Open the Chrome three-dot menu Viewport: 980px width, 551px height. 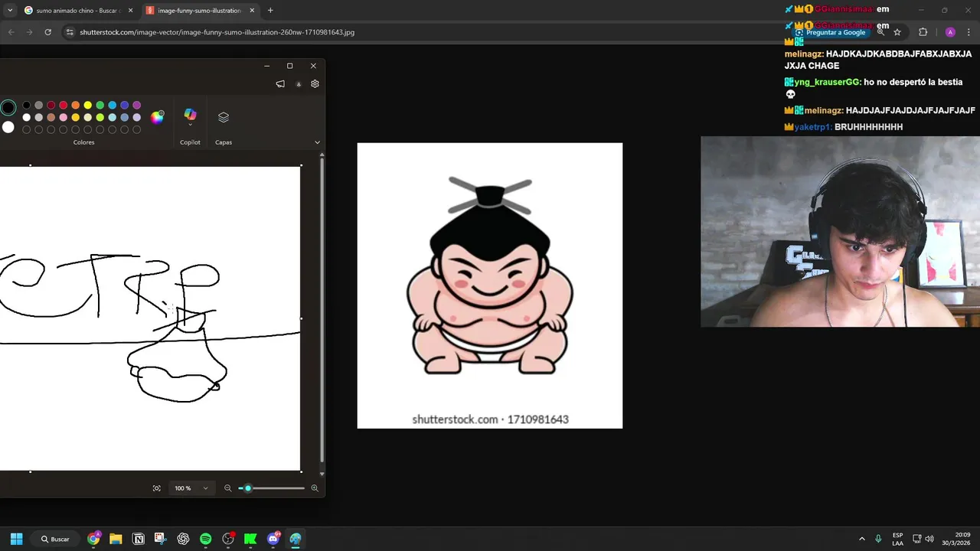pyautogui.click(x=969, y=32)
